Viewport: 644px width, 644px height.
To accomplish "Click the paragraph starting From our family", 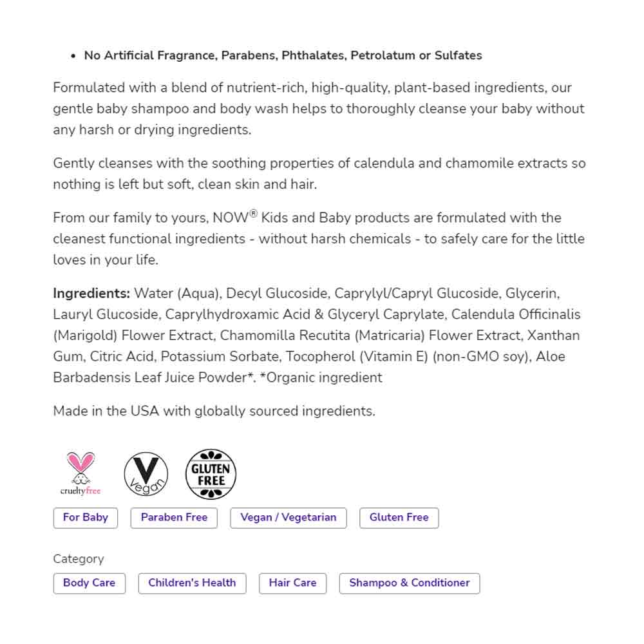I will click(x=318, y=239).
